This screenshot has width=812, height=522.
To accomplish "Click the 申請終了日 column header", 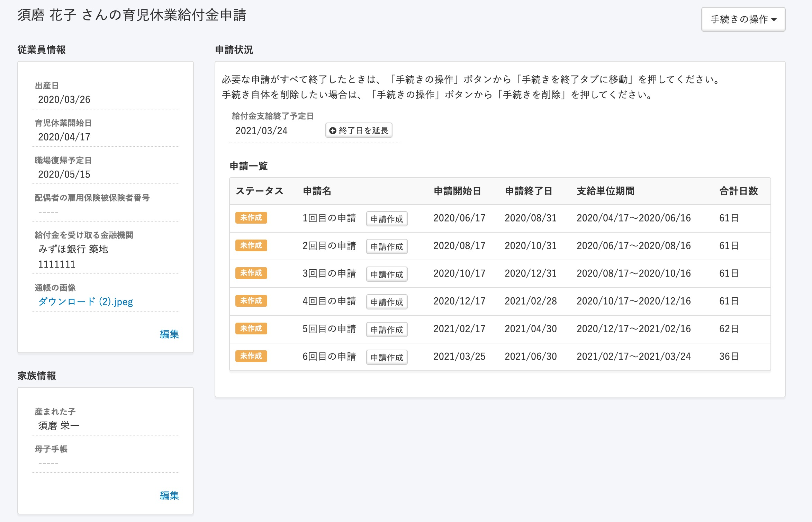I will 528,191.
